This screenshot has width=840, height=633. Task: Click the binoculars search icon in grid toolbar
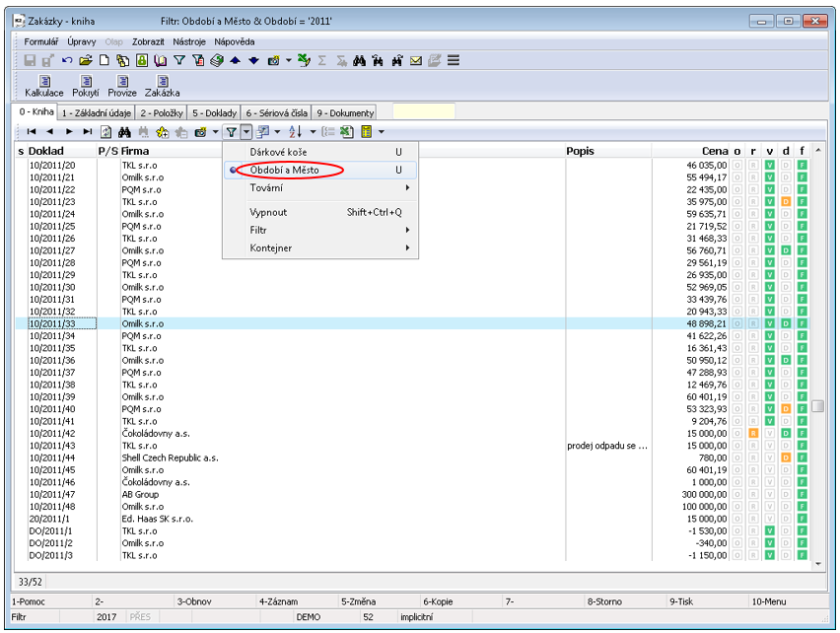pos(124,131)
